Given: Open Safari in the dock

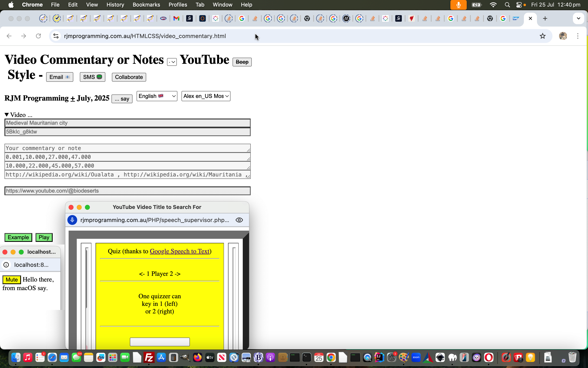Looking at the screenshot, I should click(52, 358).
